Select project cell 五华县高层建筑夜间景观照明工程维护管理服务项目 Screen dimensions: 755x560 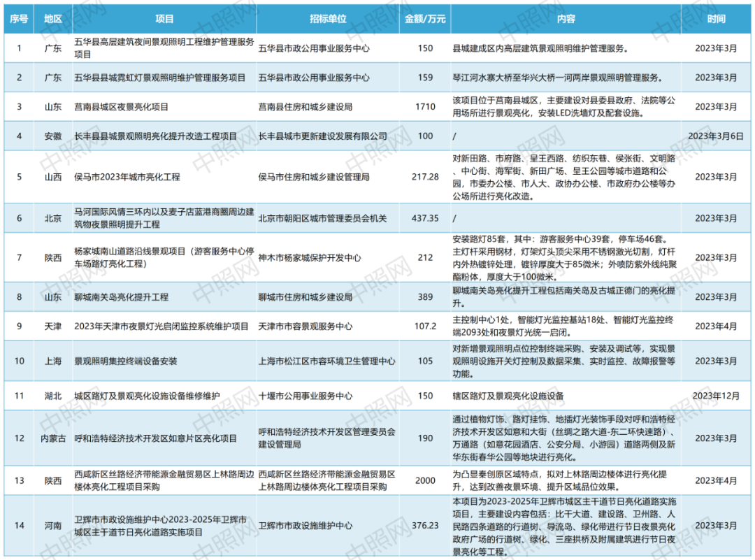164,48
